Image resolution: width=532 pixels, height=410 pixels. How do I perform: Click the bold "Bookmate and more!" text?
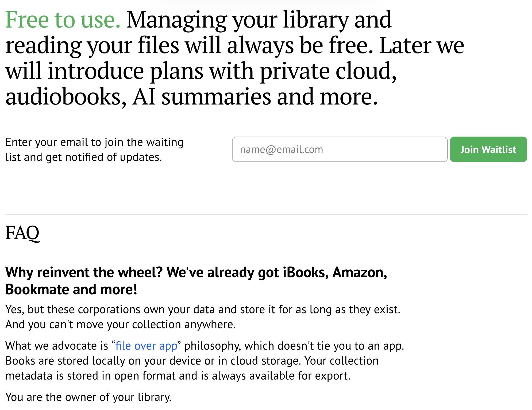coord(71,289)
